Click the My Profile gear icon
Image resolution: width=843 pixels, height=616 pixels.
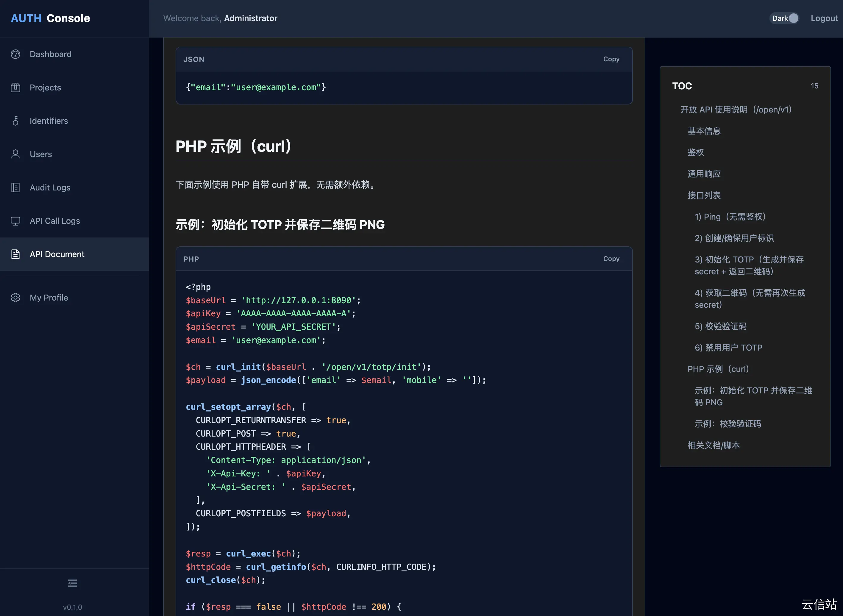coord(15,298)
